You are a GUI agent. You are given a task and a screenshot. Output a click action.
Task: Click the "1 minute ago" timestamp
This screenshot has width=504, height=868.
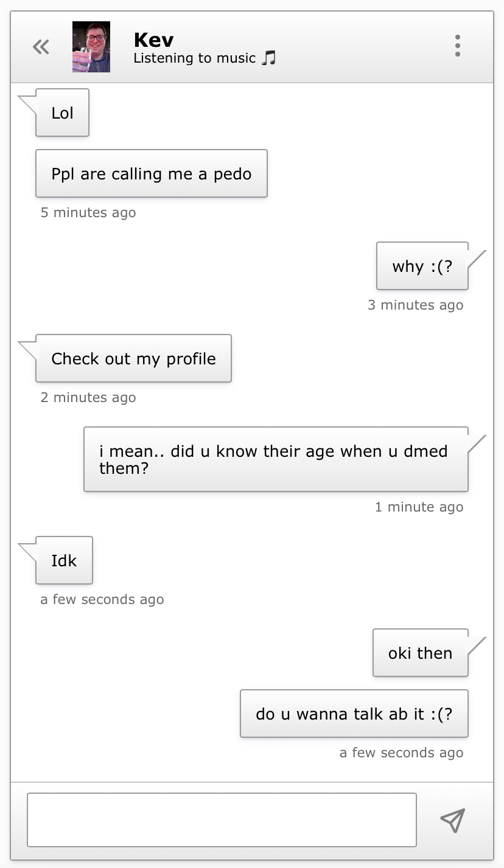pos(419,507)
